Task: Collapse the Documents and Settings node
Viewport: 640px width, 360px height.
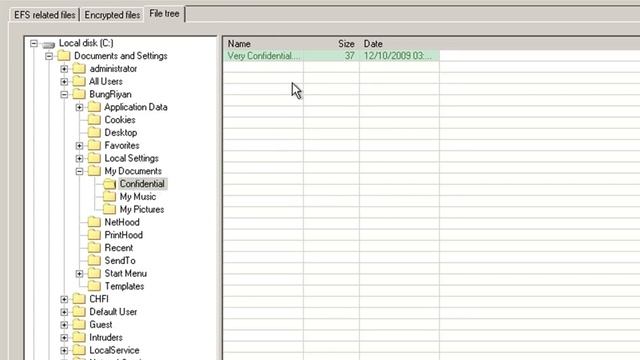Action: click(49, 56)
